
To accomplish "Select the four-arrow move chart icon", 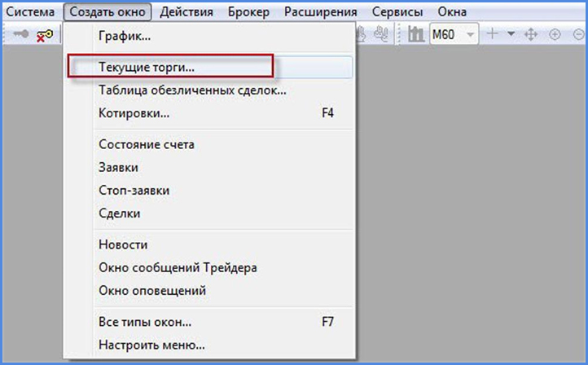I will pyautogui.click(x=532, y=35).
